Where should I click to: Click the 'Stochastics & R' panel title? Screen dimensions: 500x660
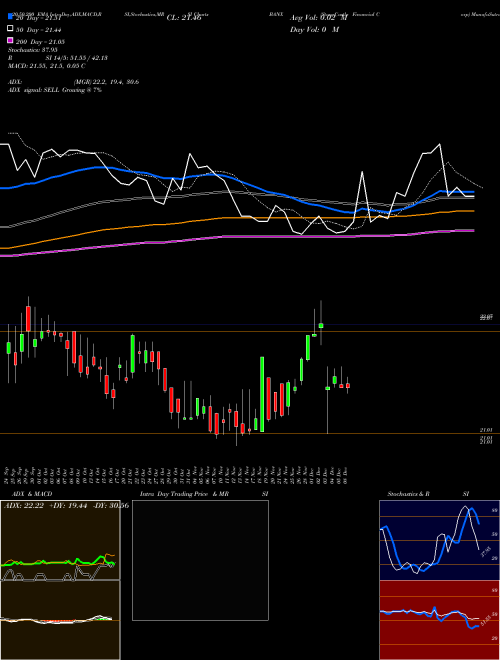(x=408, y=494)
